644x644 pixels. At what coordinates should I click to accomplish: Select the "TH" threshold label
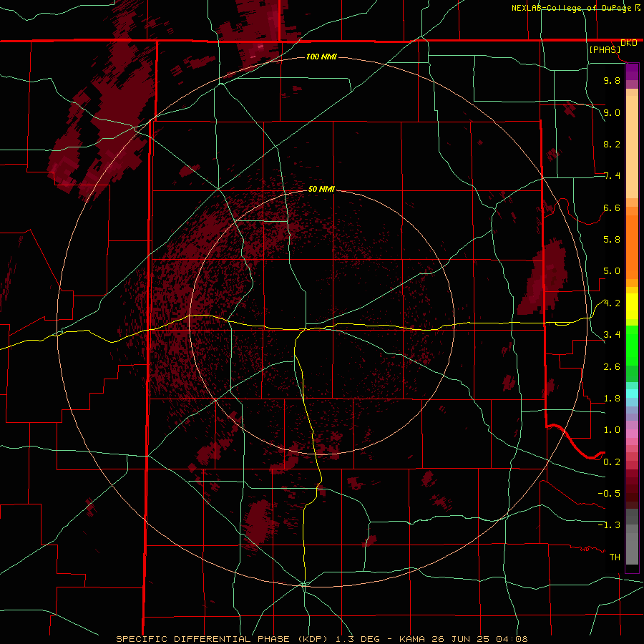click(x=615, y=557)
